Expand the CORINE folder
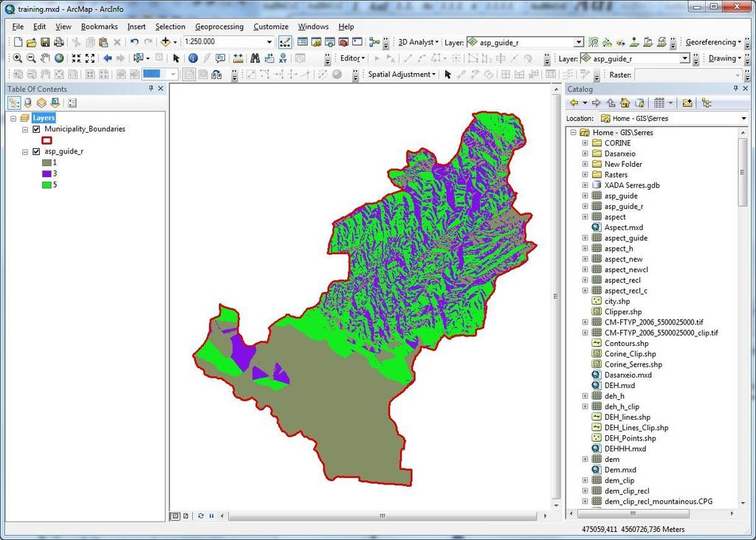Viewport: 756px width, 540px height. pyautogui.click(x=585, y=143)
